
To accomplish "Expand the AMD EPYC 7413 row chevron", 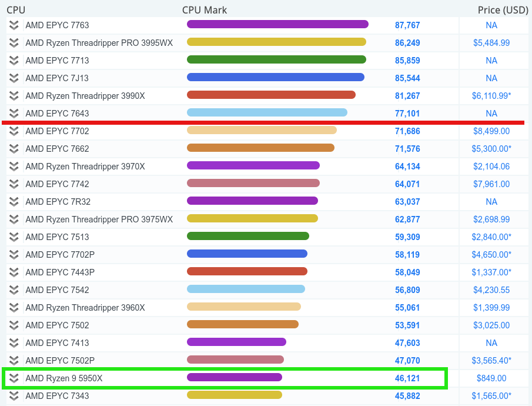I will [14, 343].
